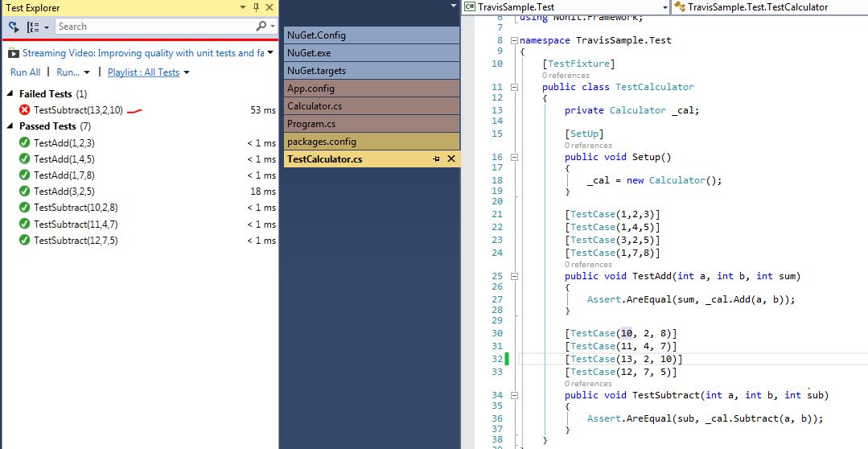Click the Run Tests After Build icon
This screenshot has width=868, height=449.
[14, 27]
